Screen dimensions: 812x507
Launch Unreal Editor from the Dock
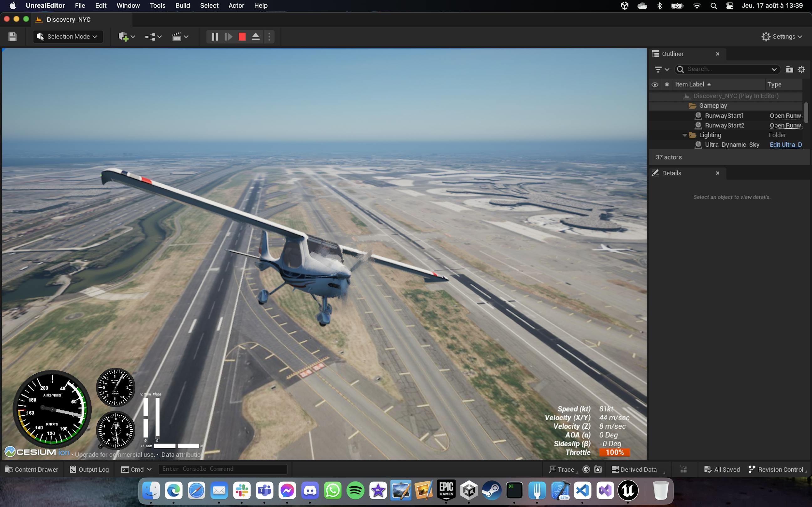pyautogui.click(x=628, y=490)
